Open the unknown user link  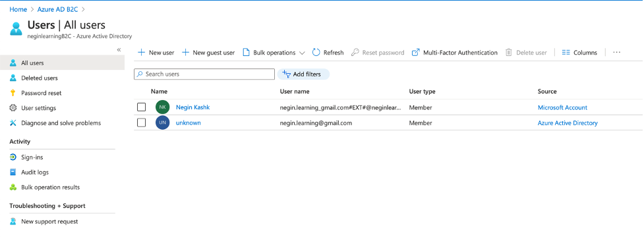point(189,122)
